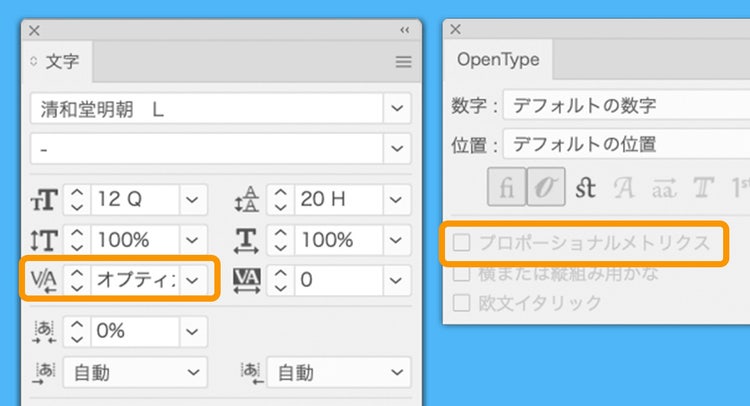Click the font size field 12 Q
The width and height of the screenshot is (750, 406).
(x=135, y=199)
